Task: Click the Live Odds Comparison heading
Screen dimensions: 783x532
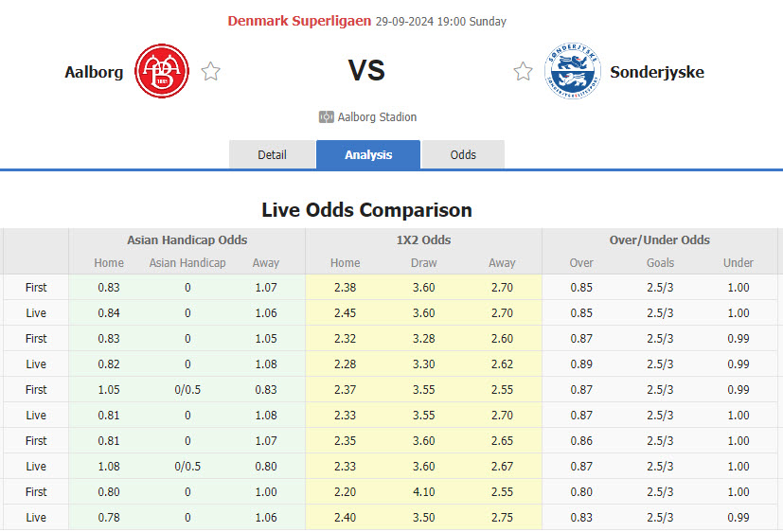Action: [366, 209]
